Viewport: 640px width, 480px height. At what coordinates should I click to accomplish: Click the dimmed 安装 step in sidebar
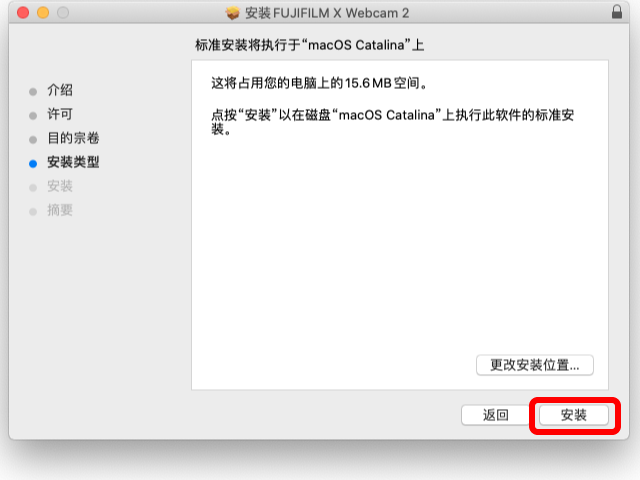pos(60,186)
